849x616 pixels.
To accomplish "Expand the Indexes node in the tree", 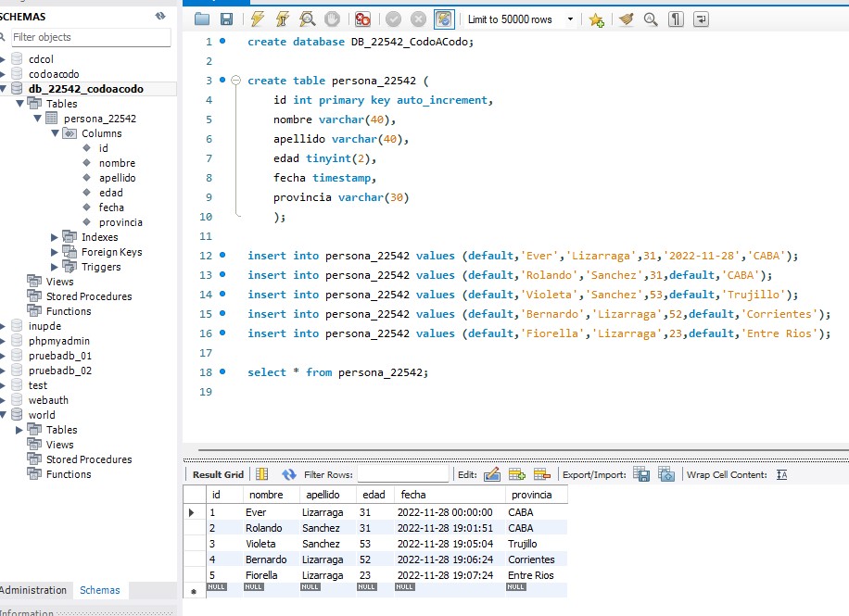I will [55, 237].
